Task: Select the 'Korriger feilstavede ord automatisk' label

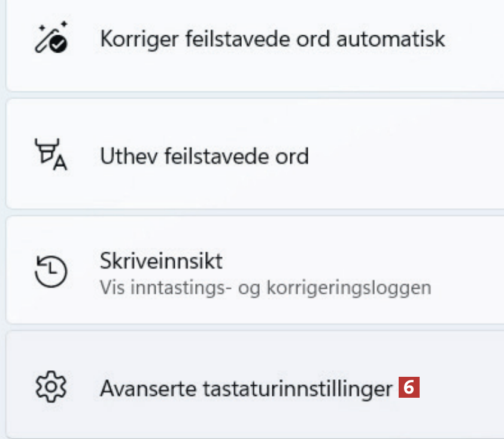Action: (x=272, y=39)
